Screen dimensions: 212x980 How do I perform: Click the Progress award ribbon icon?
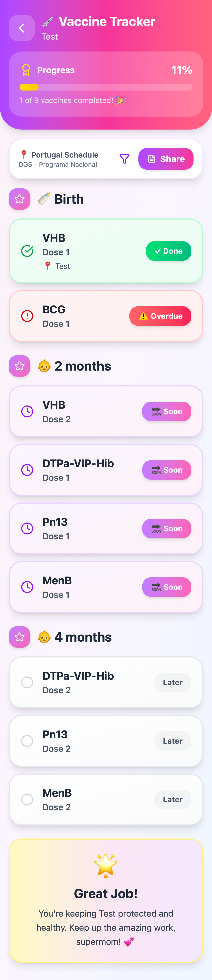tap(26, 70)
